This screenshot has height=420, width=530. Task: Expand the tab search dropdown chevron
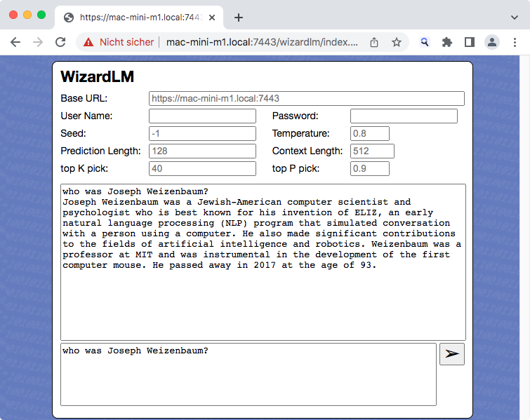tap(515, 18)
